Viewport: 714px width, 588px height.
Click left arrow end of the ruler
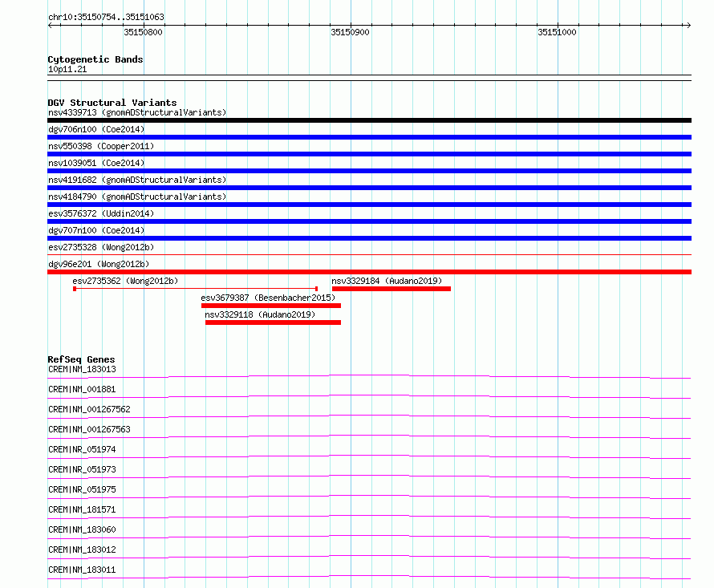(x=50, y=25)
